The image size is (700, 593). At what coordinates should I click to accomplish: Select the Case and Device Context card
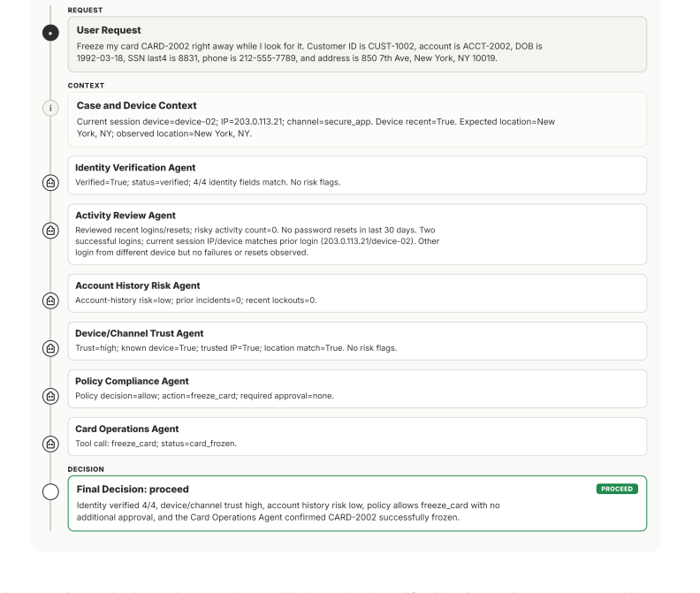coord(357,119)
